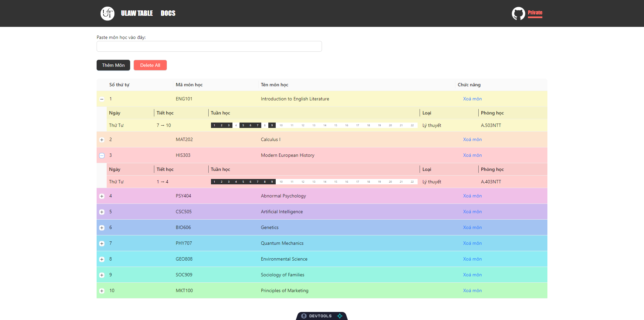Expand the GEO808 Environmental Science row
The height and width of the screenshot is (320, 644).
102,259
